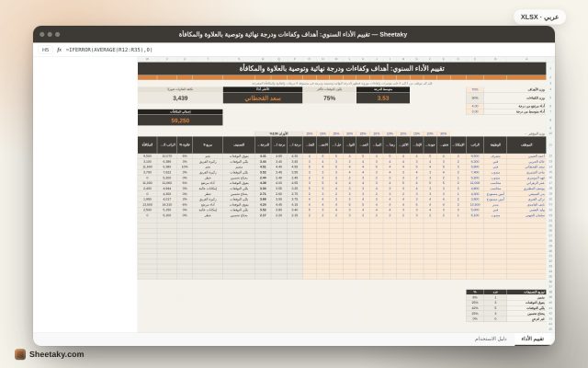Click the fx function icon
Viewport: 588px width, 368px height.
(59, 50)
